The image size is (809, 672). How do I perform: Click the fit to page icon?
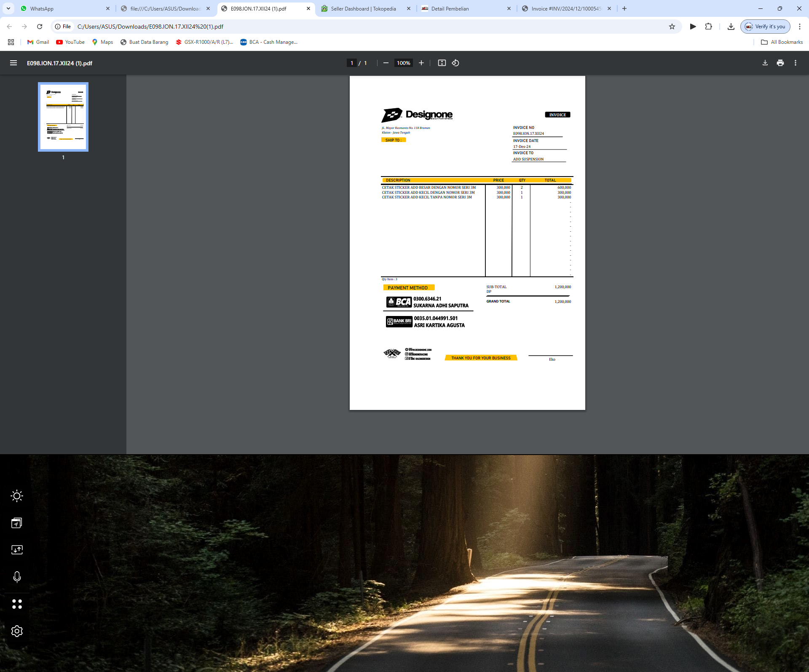[x=442, y=63]
